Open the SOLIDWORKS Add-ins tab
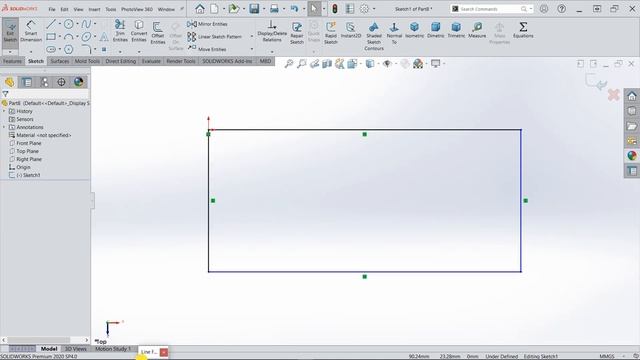The image size is (640, 360). pyautogui.click(x=227, y=61)
